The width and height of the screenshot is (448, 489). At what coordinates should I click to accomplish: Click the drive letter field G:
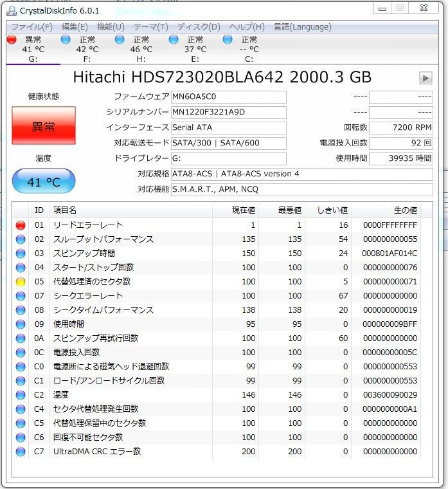tap(229, 159)
